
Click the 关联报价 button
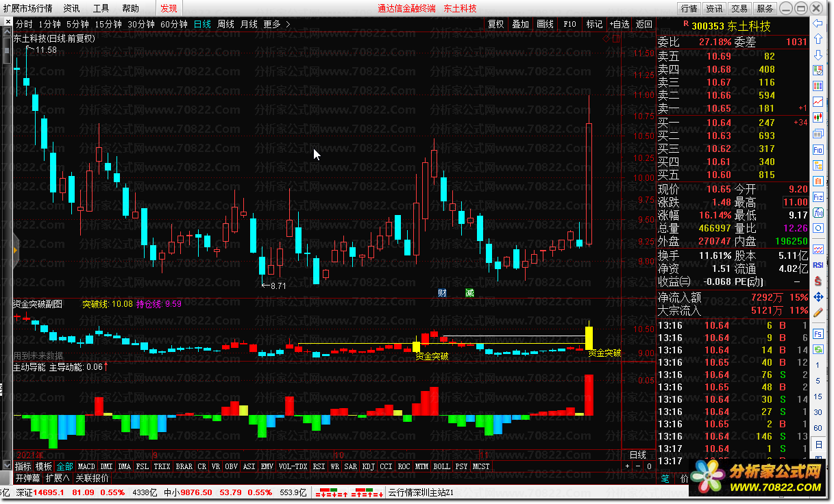(x=92, y=478)
